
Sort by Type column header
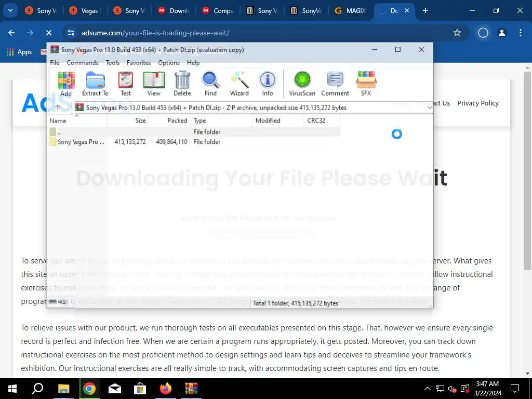[221, 121]
